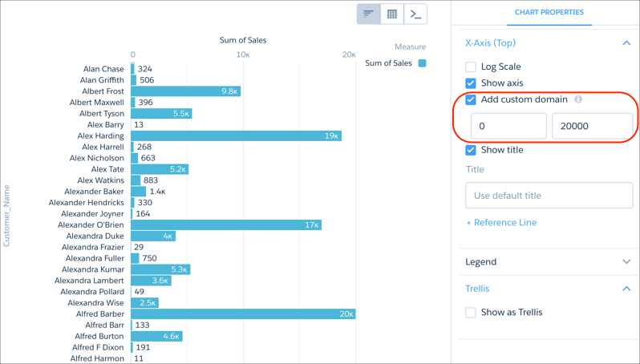
Task: Click the X-Axis (Top) section heading
Action: point(490,42)
